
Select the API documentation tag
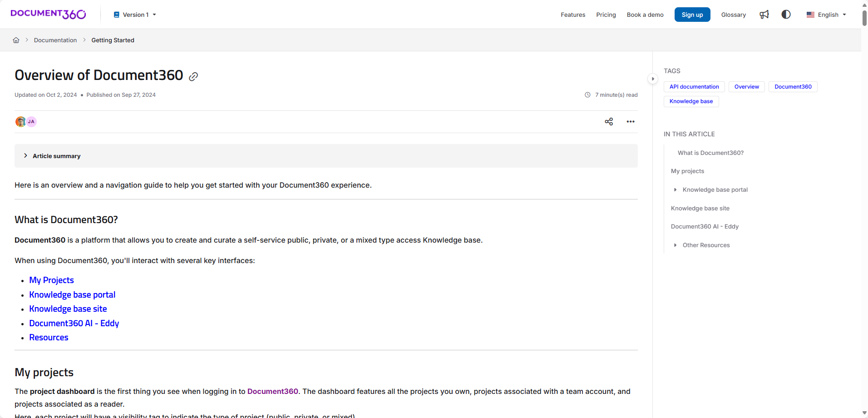[694, 87]
